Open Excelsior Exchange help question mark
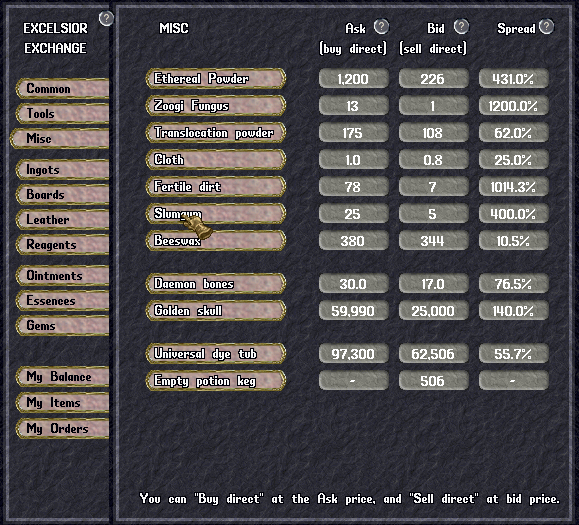The height and width of the screenshot is (525, 579). pyautogui.click(x=106, y=18)
